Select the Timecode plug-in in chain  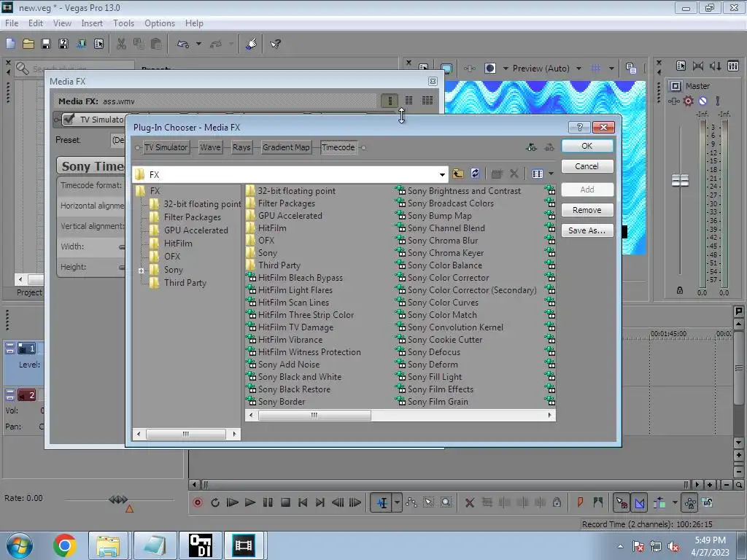[x=338, y=147]
